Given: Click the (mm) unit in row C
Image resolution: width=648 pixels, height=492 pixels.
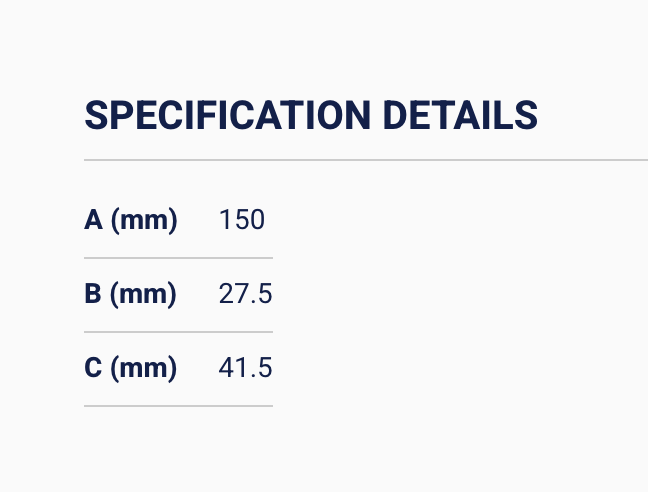Looking at the screenshot, I should pyautogui.click(x=144, y=368).
